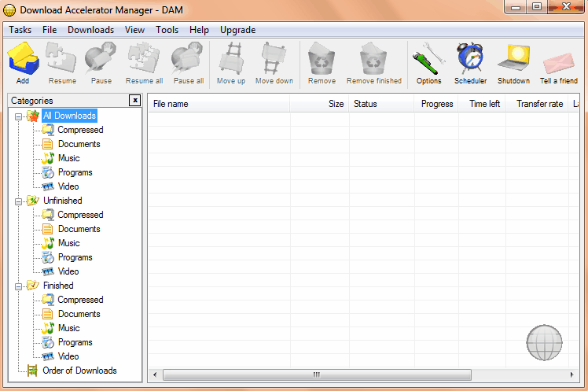588x391 pixels.
Task: Sort by Transfer rate column header
Action: (x=538, y=104)
